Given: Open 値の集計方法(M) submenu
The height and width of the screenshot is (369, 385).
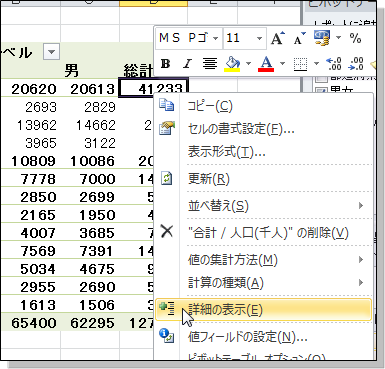Looking at the screenshot, I should (264, 259).
